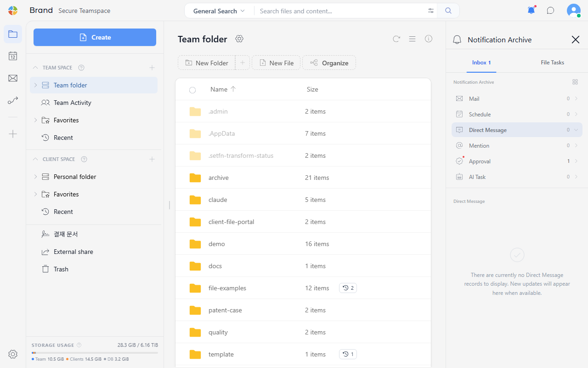
Task: Refresh the Team folder list
Action: click(x=396, y=39)
